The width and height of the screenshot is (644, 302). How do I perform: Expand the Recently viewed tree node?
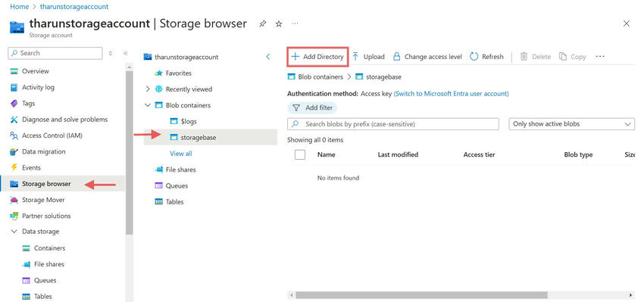point(148,89)
